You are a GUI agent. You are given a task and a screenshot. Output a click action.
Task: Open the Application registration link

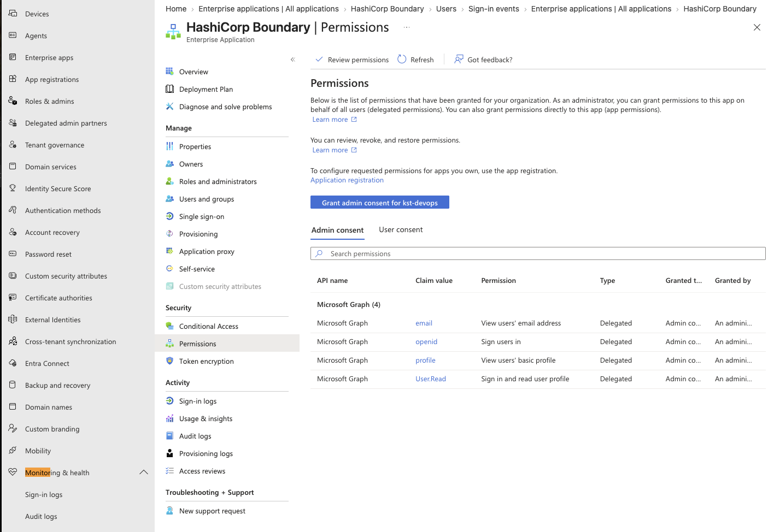347,180
